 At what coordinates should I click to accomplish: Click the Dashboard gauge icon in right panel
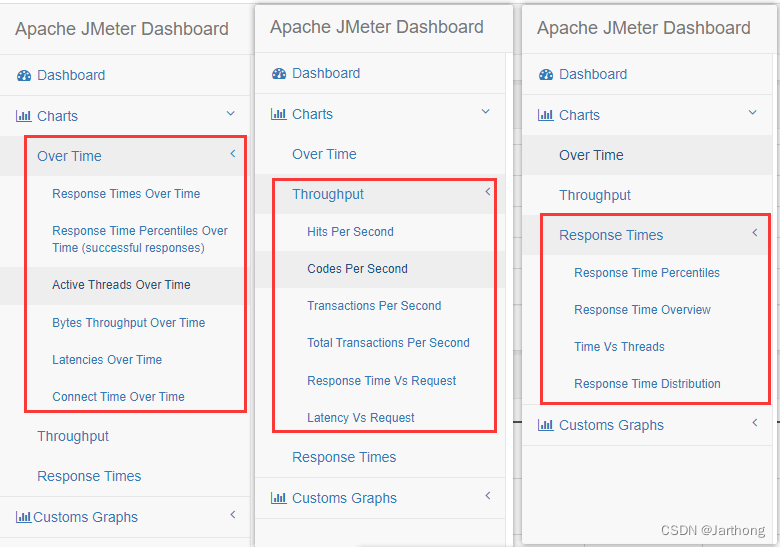click(546, 75)
